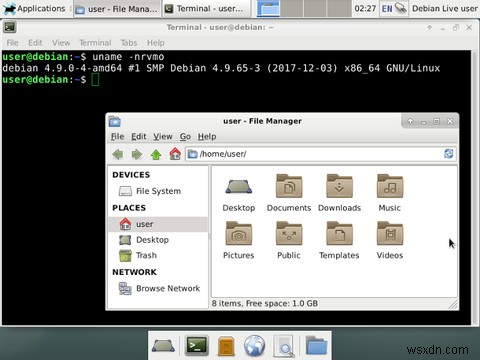Screen dimensions: 480x360
Task: Switch to the File Manager taskbar button
Action: 116,9
